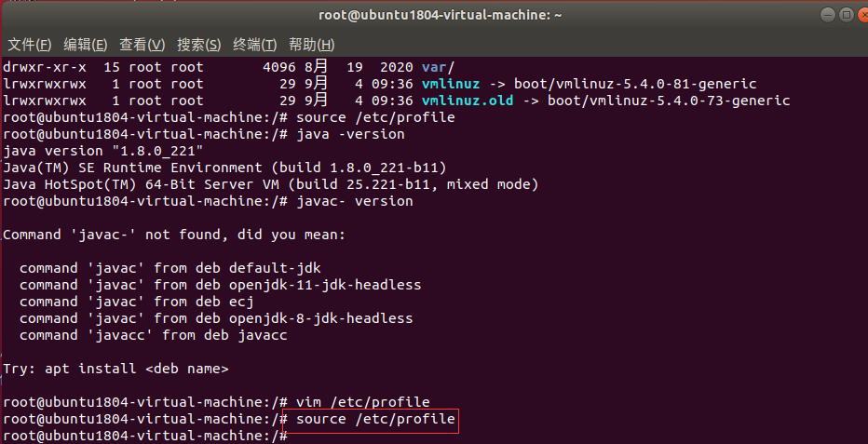Viewport: 868px width, 444px height.
Task: Click the empty prompt on the last line
Action: pyautogui.click(x=145, y=436)
